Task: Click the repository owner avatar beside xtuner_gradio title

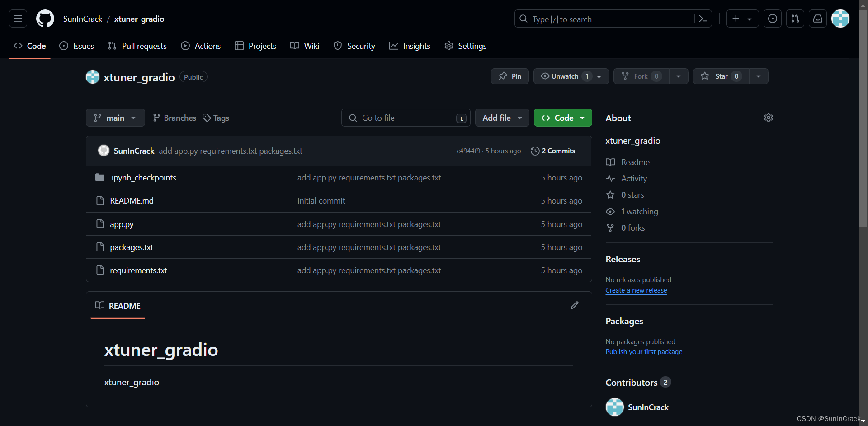Action: tap(93, 77)
